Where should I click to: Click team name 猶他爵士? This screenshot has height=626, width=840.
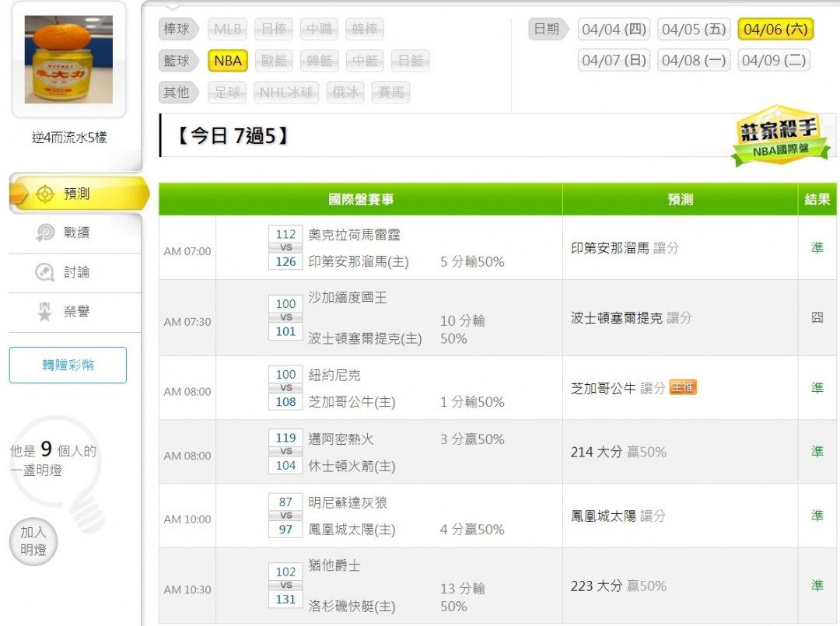[334, 565]
